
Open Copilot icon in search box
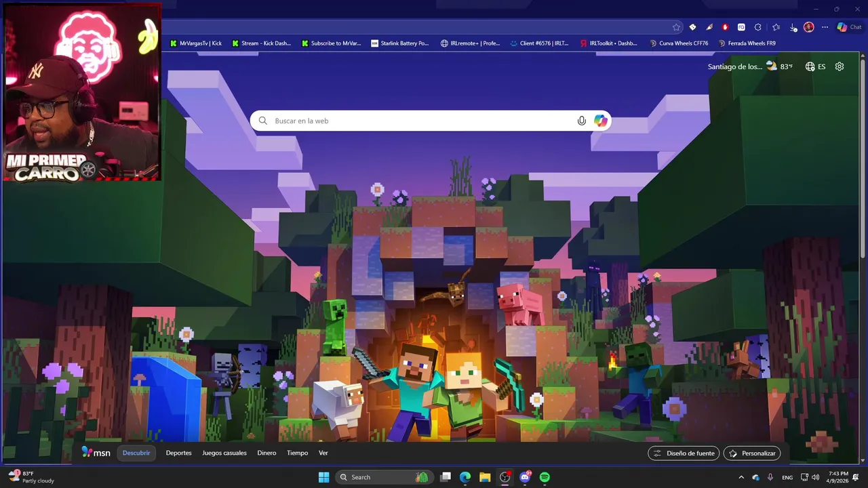pyautogui.click(x=600, y=121)
